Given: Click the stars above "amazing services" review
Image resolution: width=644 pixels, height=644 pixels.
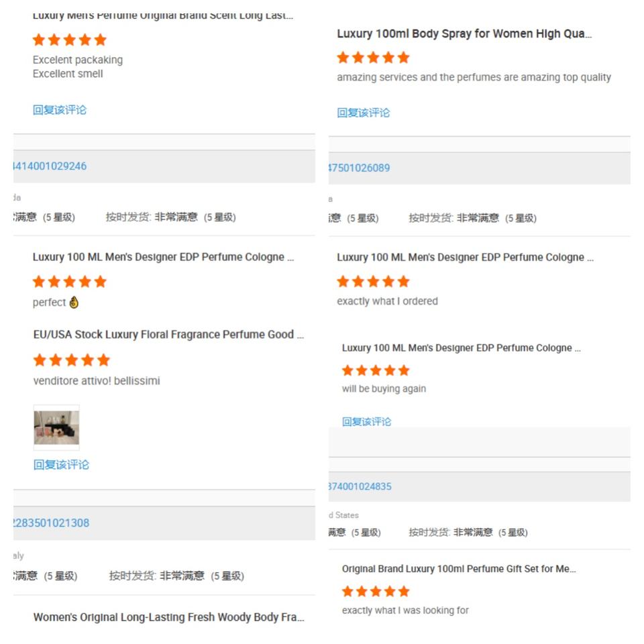Looking at the screenshot, I should click(x=373, y=58).
